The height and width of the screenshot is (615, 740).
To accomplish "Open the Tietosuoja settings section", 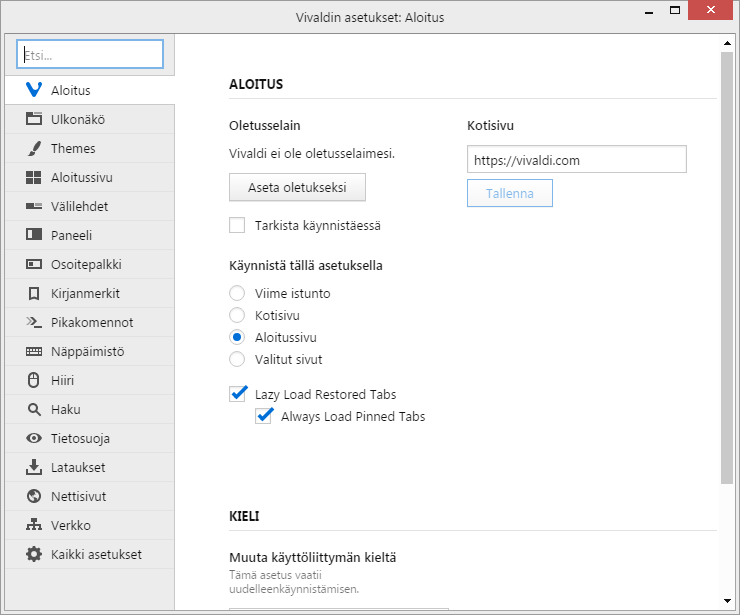I will click(x=90, y=438).
